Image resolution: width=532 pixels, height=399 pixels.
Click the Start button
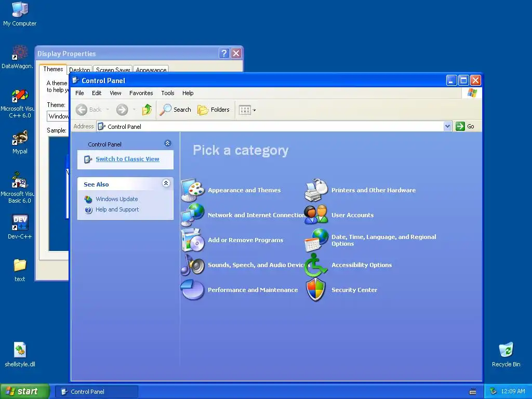24,391
